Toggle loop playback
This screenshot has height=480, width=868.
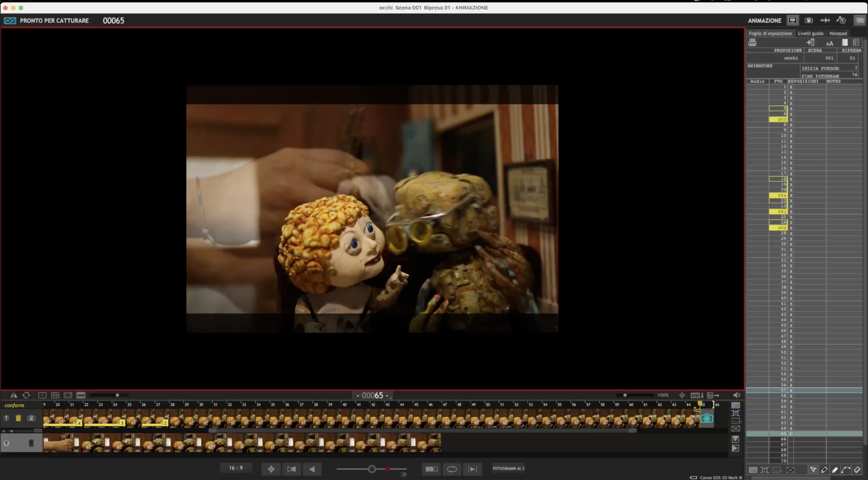click(x=452, y=469)
